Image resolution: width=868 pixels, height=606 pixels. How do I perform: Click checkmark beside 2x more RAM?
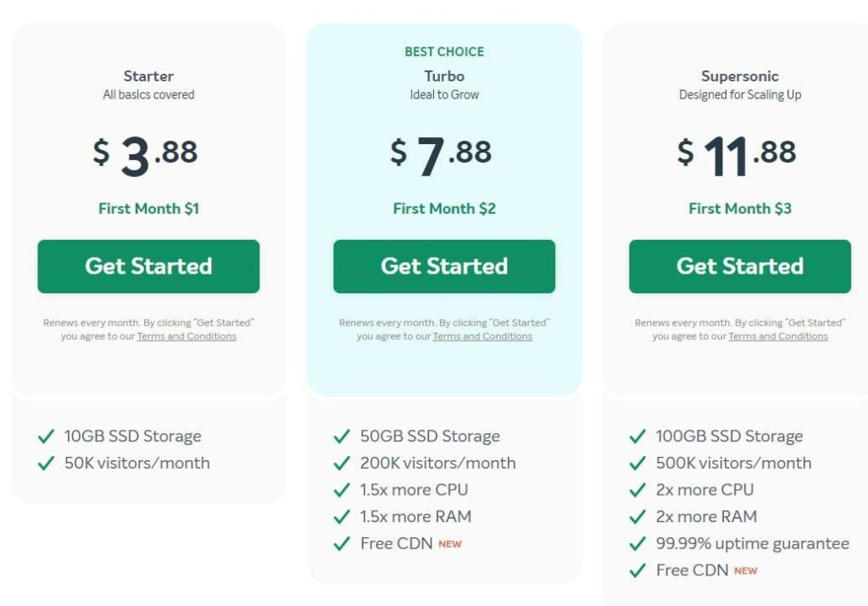point(637,516)
